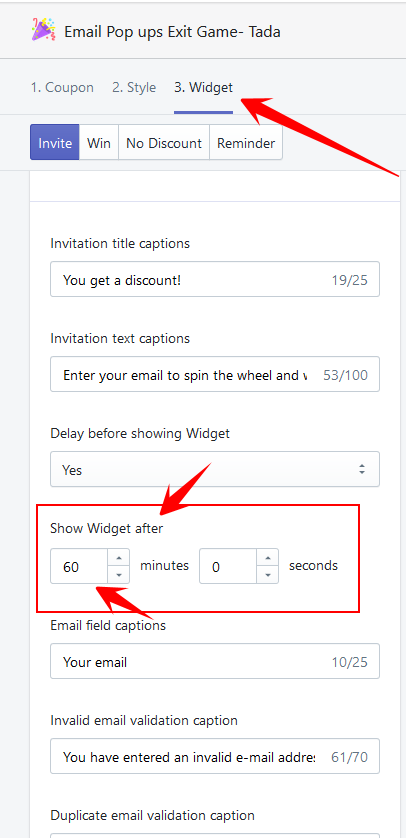The width and height of the screenshot is (406, 838).
Task: Click the seconds number field showing 0
Action: [229, 567]
